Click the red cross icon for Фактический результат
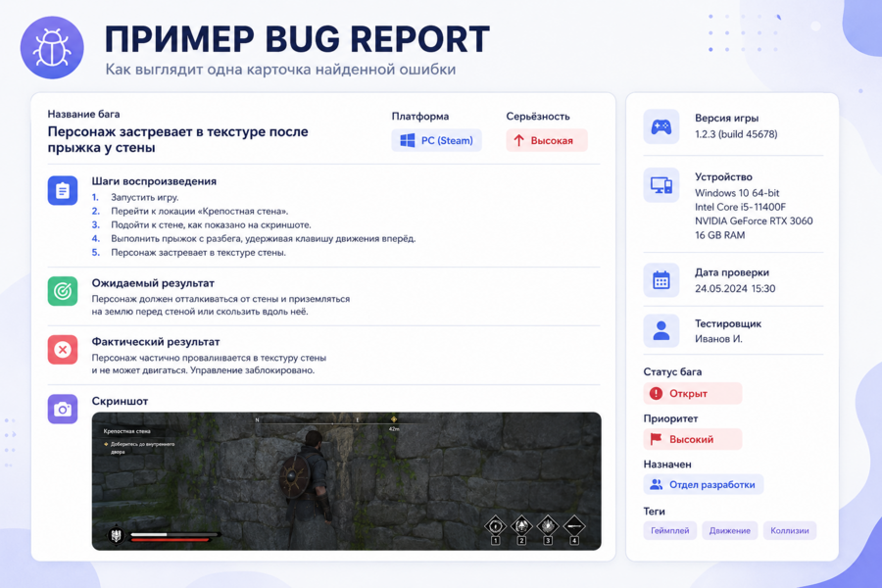 click(63, 350)
